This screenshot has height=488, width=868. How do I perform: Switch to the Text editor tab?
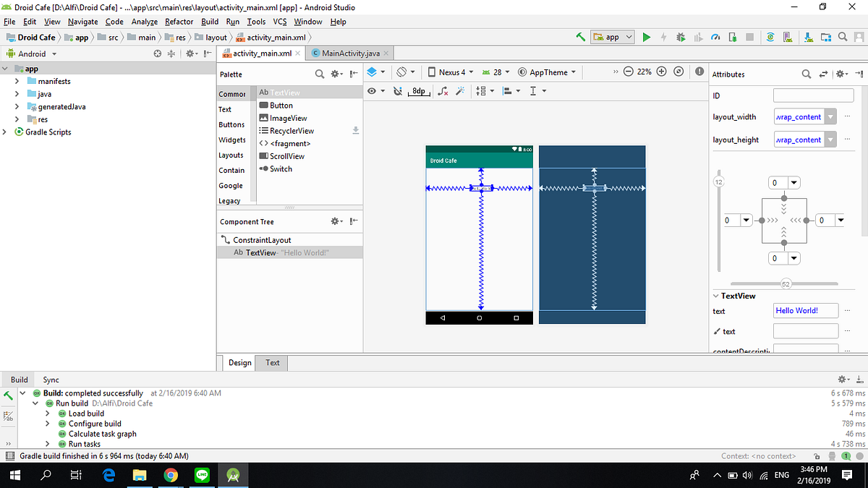click(271, 363)
